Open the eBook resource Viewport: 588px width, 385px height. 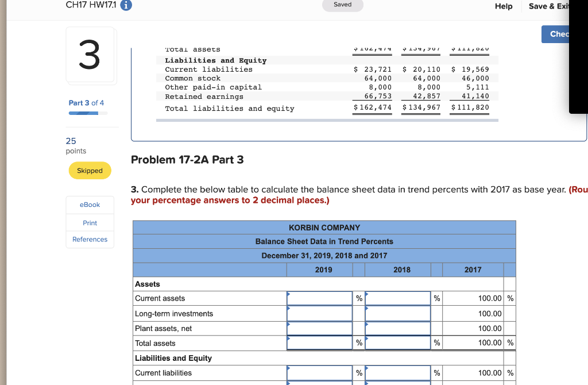90,205
